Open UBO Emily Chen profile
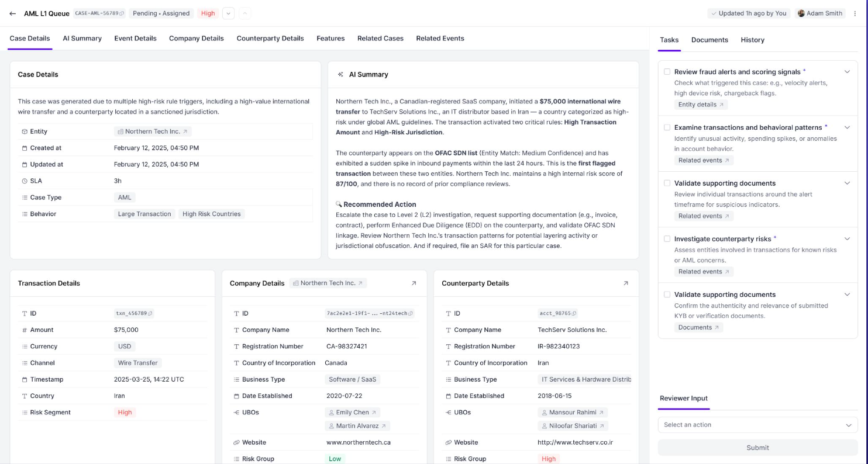This screenshot has height=464, width=868. (353, 413)
